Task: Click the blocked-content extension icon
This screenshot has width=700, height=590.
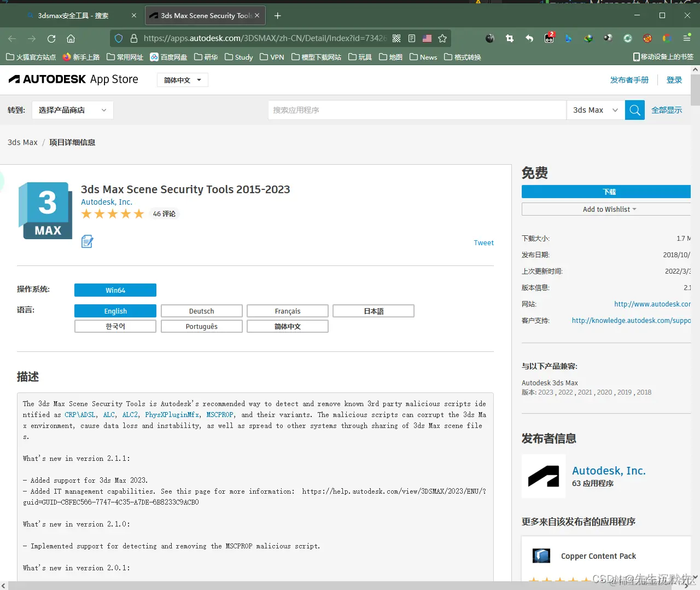Action: coord(647,38)
